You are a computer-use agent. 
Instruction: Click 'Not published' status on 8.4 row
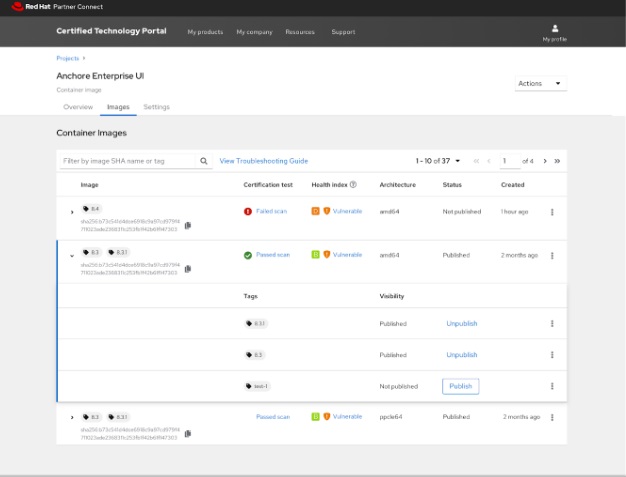(462, 212)
